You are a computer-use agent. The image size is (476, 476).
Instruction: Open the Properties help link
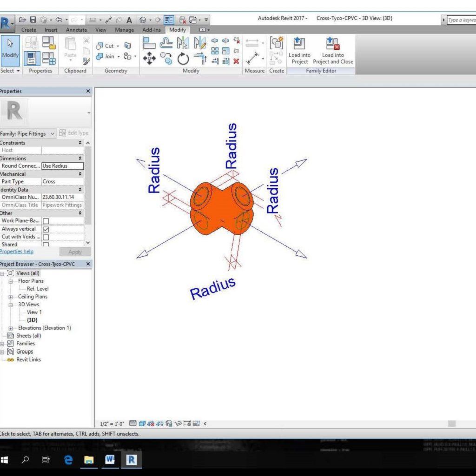click(16, 251)
